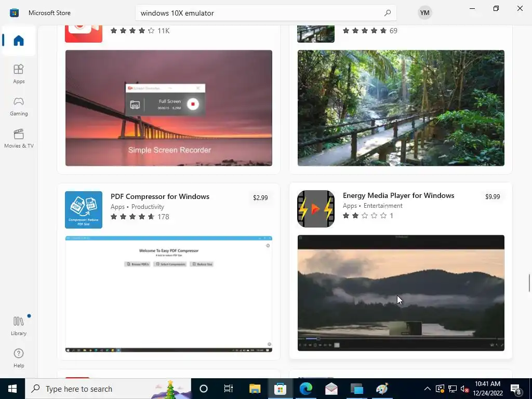
Task: View Simple Screen Recorder screenshot
Action: 169,108
